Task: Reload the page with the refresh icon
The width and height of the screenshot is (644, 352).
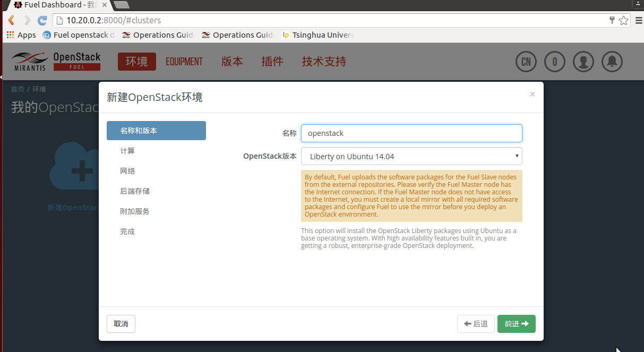Action: click(42, 21)
